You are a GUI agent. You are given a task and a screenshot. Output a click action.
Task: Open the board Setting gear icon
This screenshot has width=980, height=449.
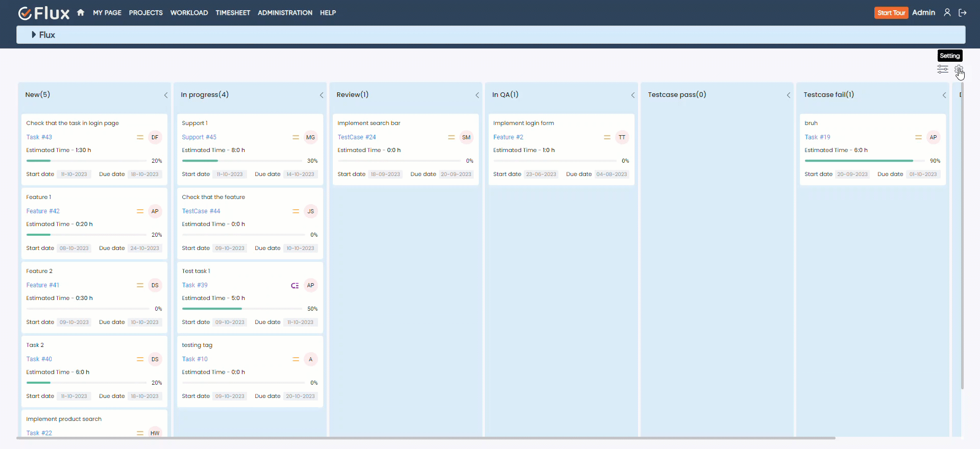click(x=959, y=69)
